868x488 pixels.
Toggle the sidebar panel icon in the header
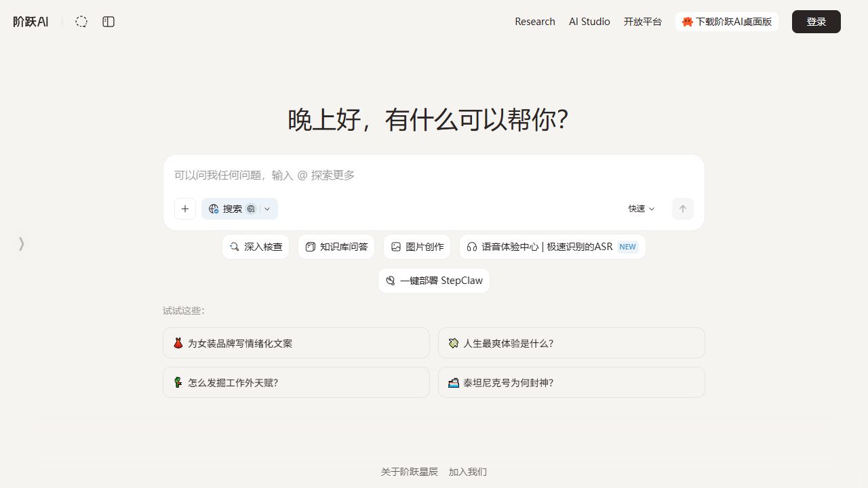108,22
